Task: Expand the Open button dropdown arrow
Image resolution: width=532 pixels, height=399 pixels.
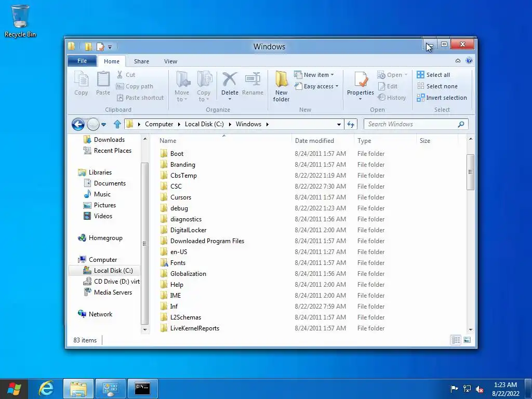Action: click(x=406, y=75)
